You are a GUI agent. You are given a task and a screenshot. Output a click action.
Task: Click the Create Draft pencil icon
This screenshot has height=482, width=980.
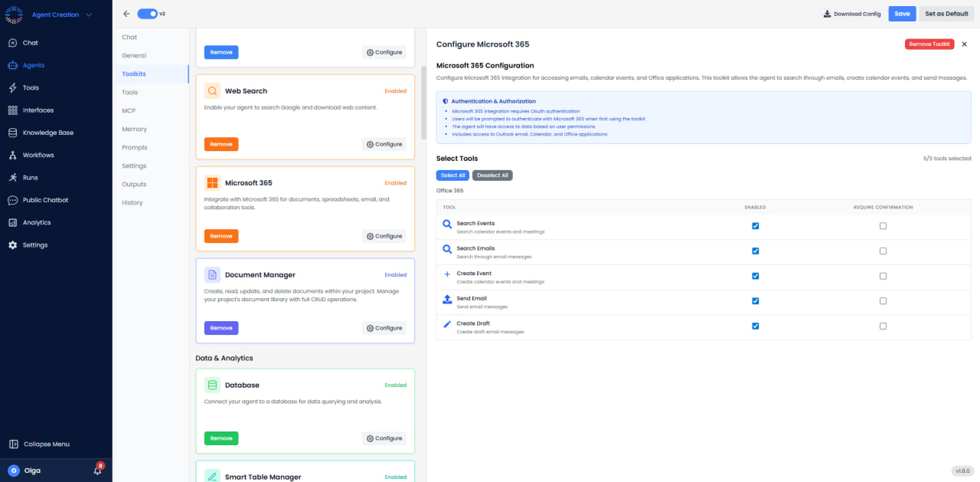point(448,325)
